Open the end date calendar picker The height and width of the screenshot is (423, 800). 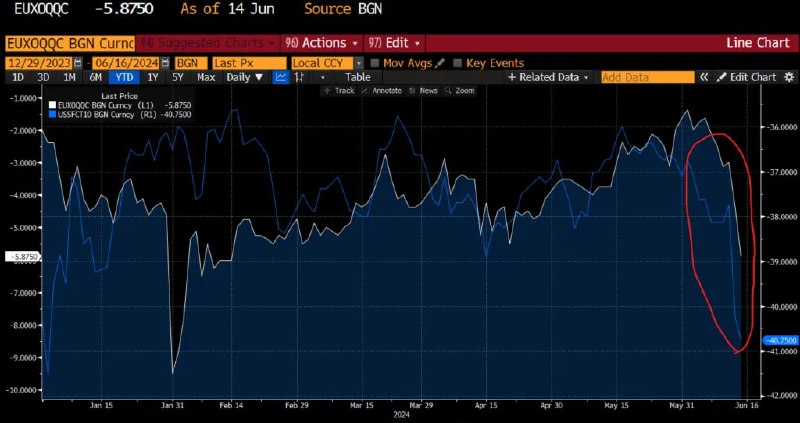pyautogui.click(x=165, y=63)
